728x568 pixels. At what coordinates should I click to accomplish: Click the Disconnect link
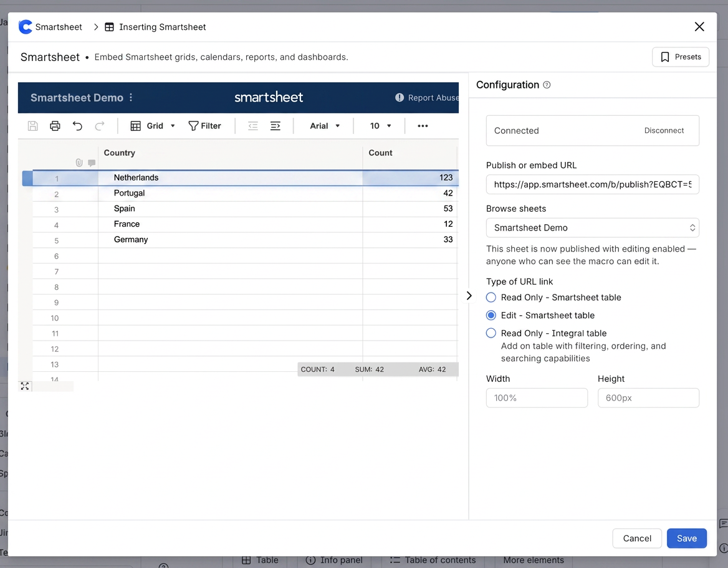pyautogui.click(x=664, y=131)
